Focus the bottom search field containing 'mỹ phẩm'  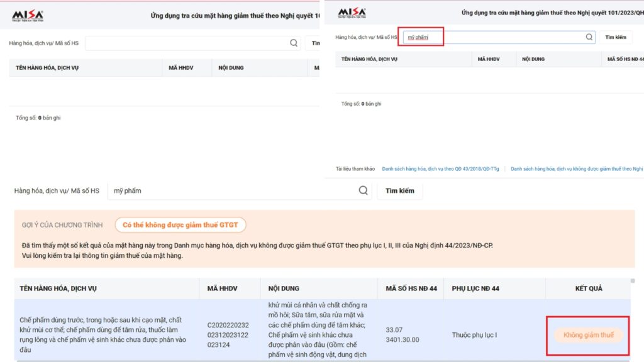point(240,191)
